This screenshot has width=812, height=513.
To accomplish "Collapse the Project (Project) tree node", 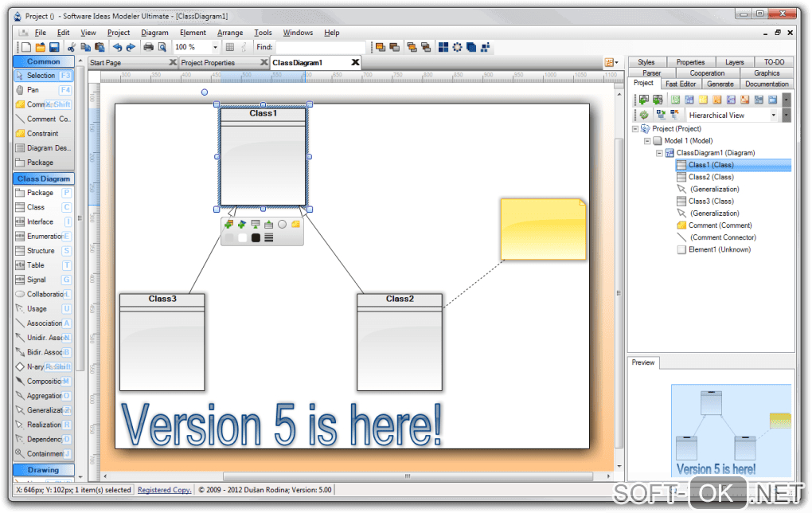I will coord(635,128).
